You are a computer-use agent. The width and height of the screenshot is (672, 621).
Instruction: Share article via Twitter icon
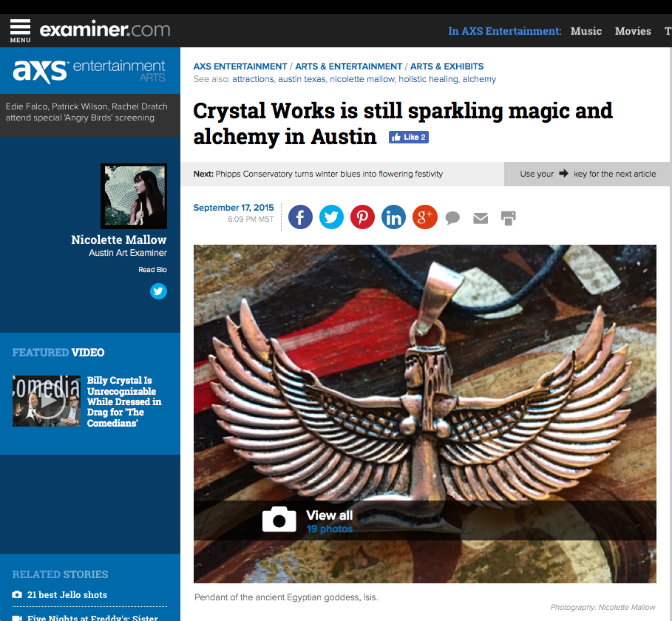331,217
